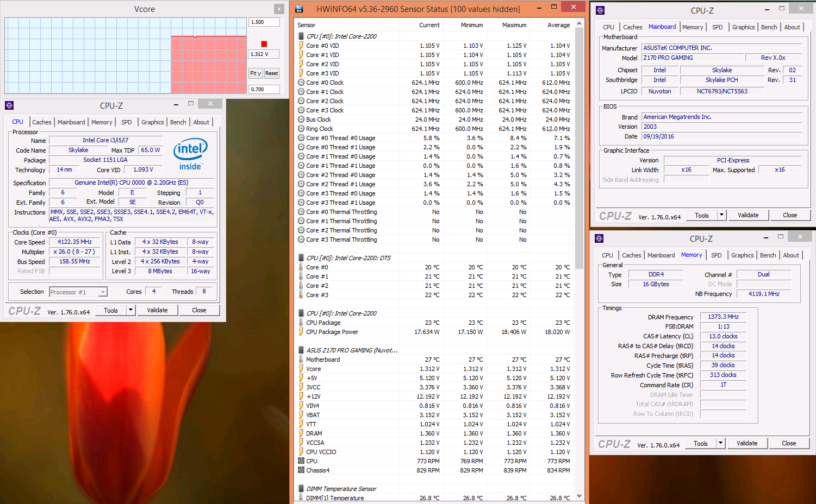
Task: Open the Bench tab in the left CPU-Z window
Action: [x=178, y=122]
